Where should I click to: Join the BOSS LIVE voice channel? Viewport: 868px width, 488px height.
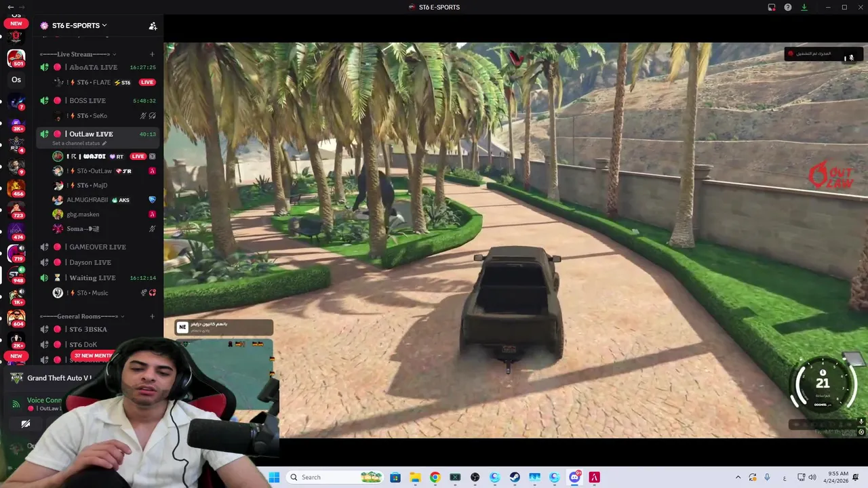coord(98,100)
